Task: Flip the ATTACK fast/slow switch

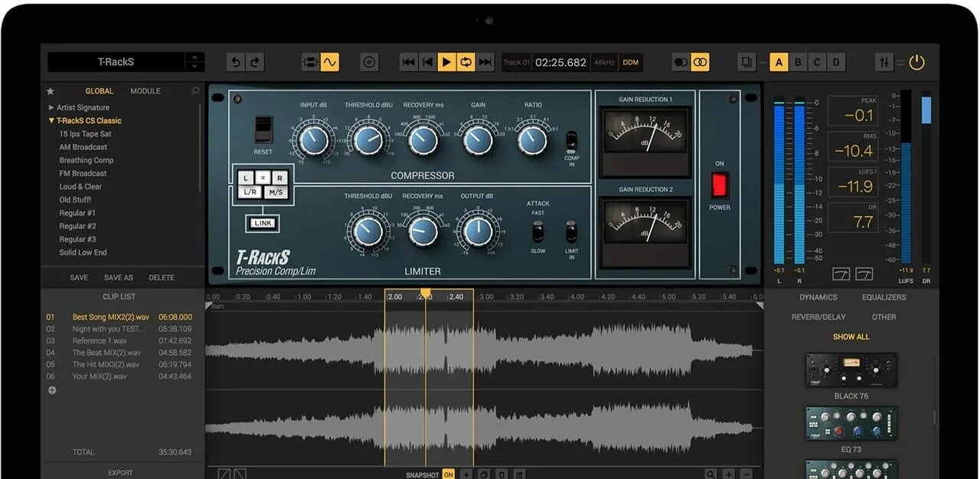Action: 538,231
